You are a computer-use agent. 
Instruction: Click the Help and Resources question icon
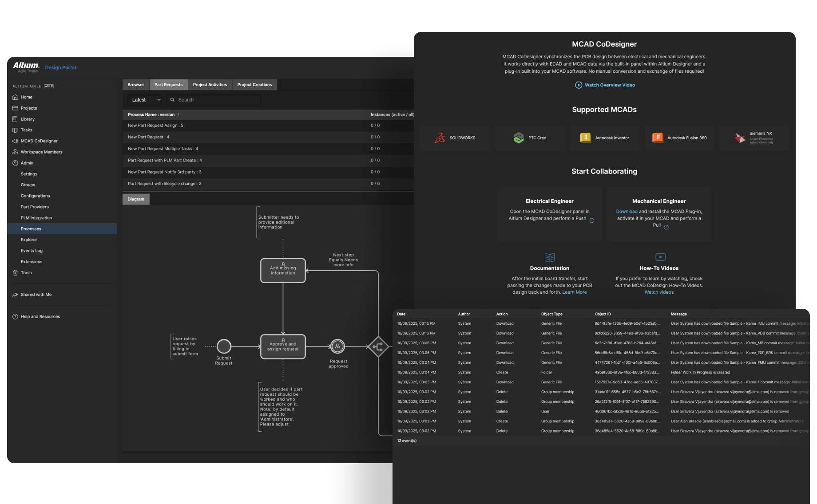pos(15,316)
